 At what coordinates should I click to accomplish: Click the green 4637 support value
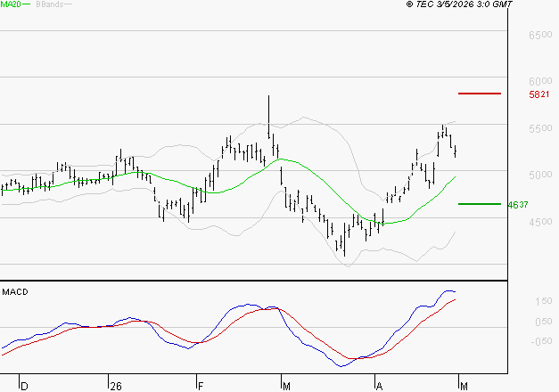pos(518,205)
